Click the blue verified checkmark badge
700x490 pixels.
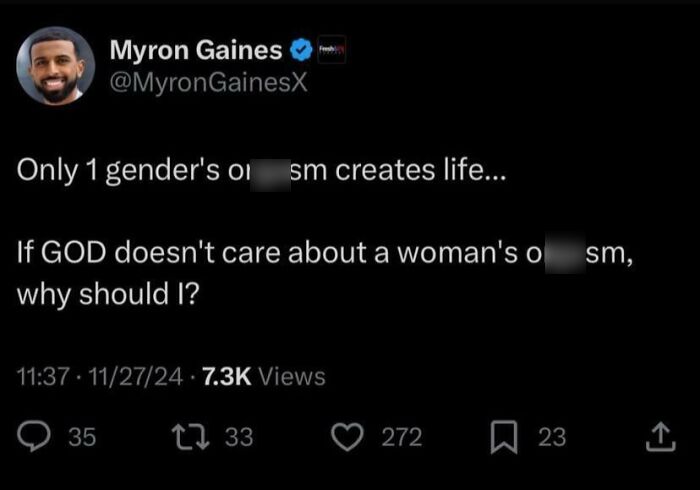coord(298,49)
